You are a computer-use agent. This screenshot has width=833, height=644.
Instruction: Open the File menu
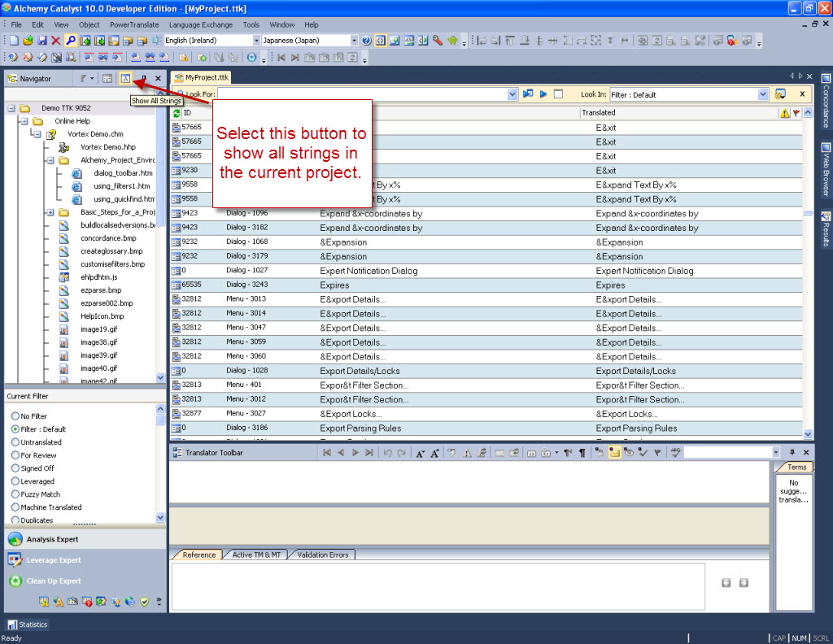tap(16, 24)
